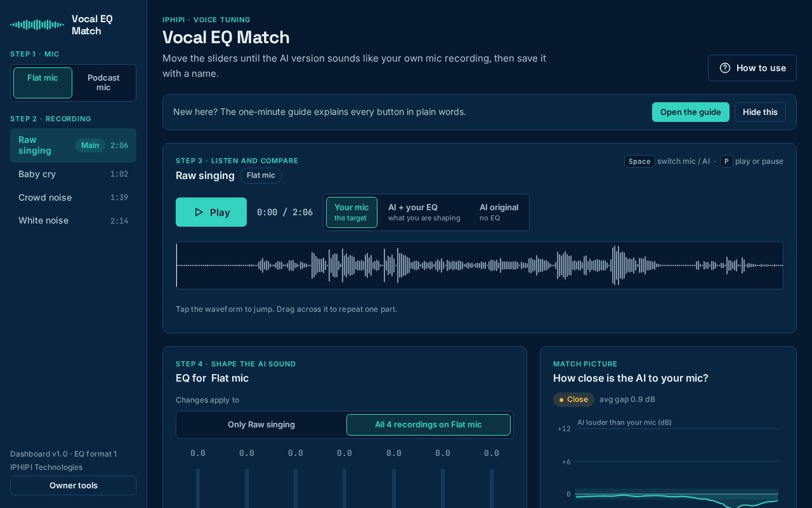
Task: Open the Crowd noise recording
Action: (x=73, y=197)
